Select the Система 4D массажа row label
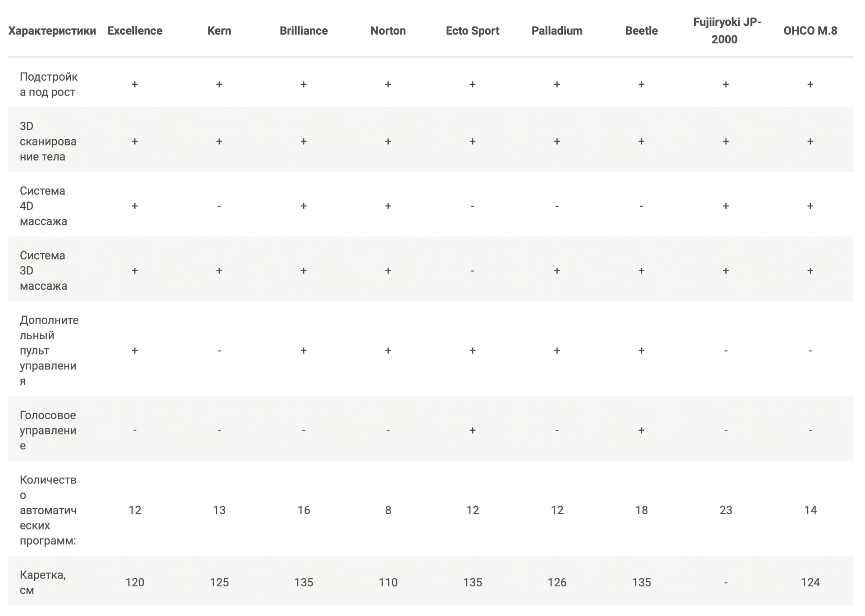The image size is (865, 616). 43,206
